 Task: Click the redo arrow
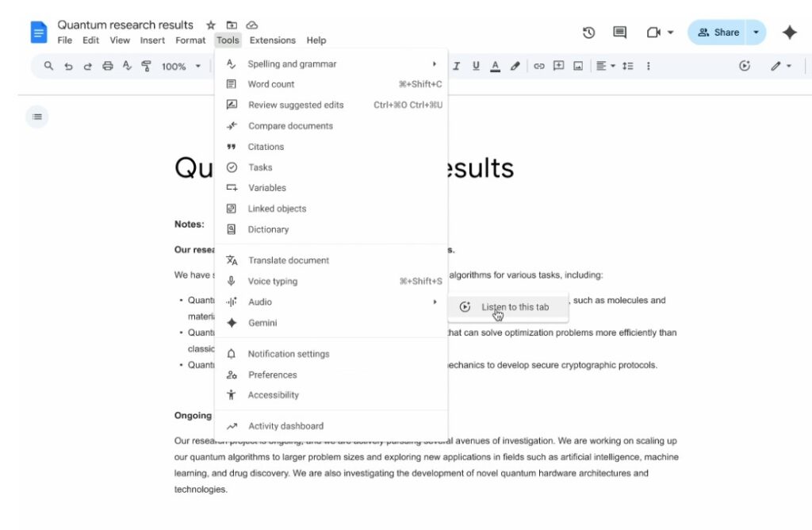87,67
